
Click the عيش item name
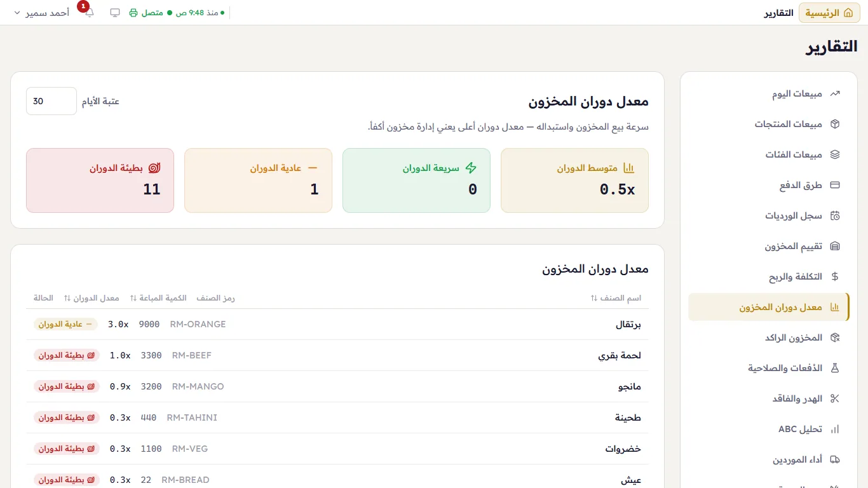point(631,480)
